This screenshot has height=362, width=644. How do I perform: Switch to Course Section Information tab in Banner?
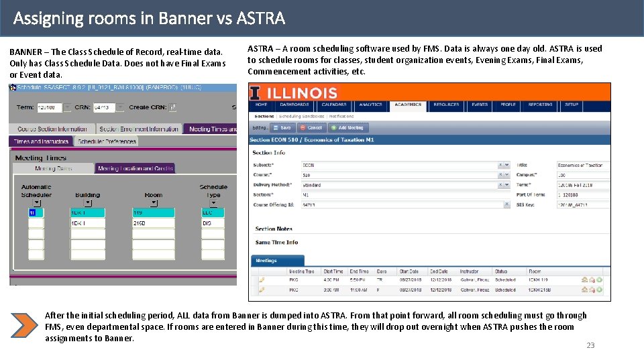[52, 129]
